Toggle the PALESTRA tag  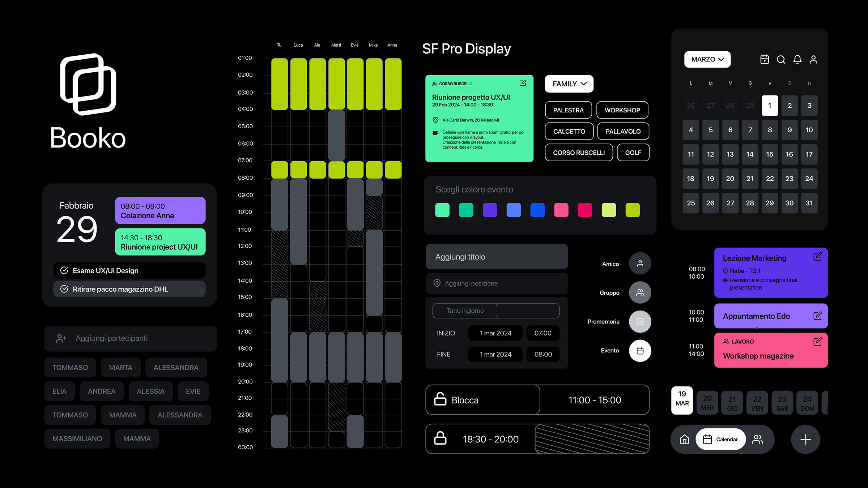[569, 110]
